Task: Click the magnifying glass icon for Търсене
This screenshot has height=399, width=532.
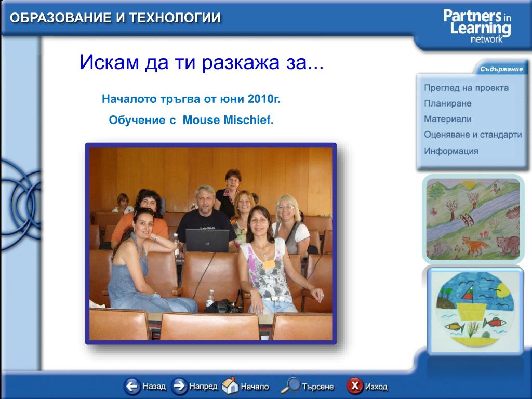Action: pyautogui.click(x=290, y=386)
